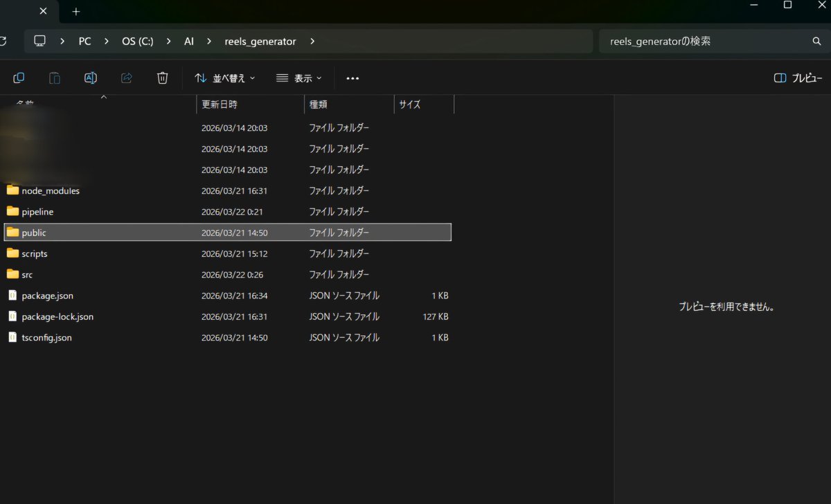Maximize the Explorer window
This screenshot has width=831, height=504.
coord(787,5)
